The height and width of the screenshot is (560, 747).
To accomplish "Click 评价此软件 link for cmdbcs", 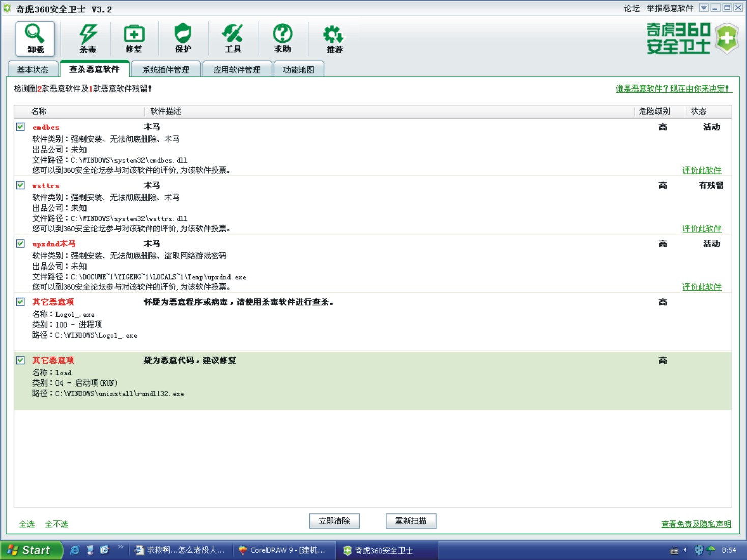I will (x=702, y=170).
